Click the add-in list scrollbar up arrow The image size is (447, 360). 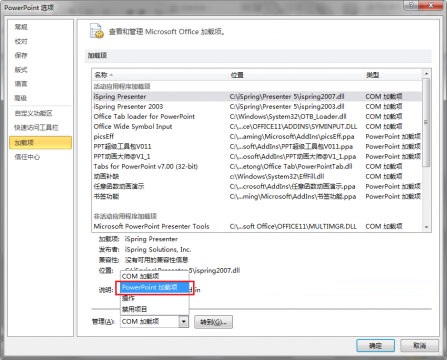pyautogui.click(x=426, y=74)
